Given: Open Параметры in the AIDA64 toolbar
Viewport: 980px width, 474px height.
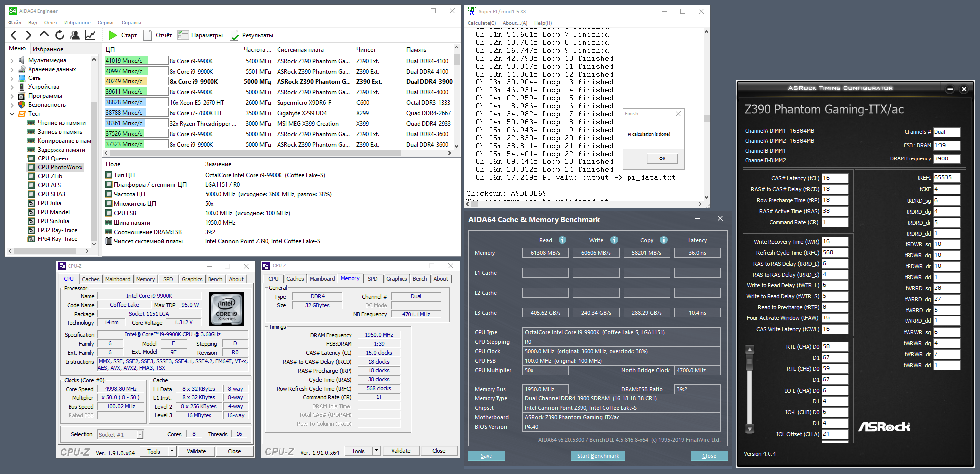Looking at the screenshot, I should [201, 35].
